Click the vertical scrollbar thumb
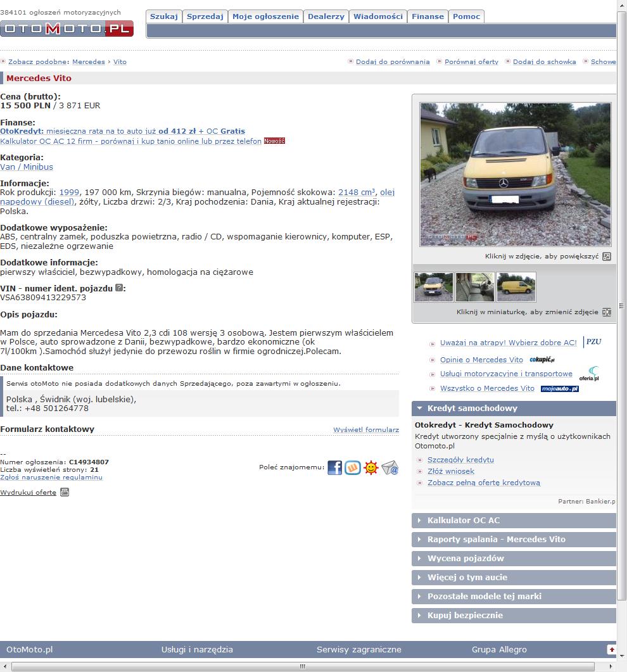The image size is (627, 672). [x=621, y=305]
